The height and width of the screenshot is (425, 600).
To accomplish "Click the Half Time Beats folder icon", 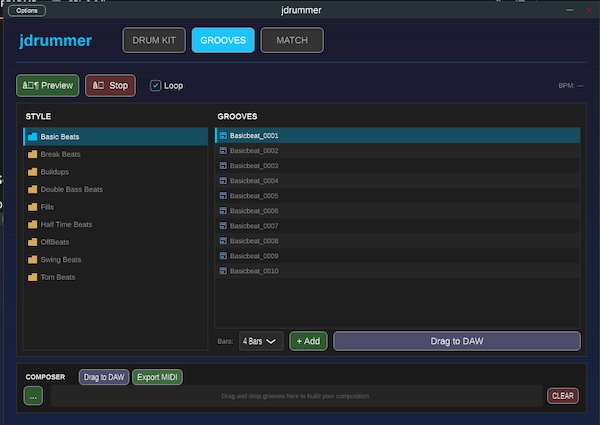I will tap(33, 225).
